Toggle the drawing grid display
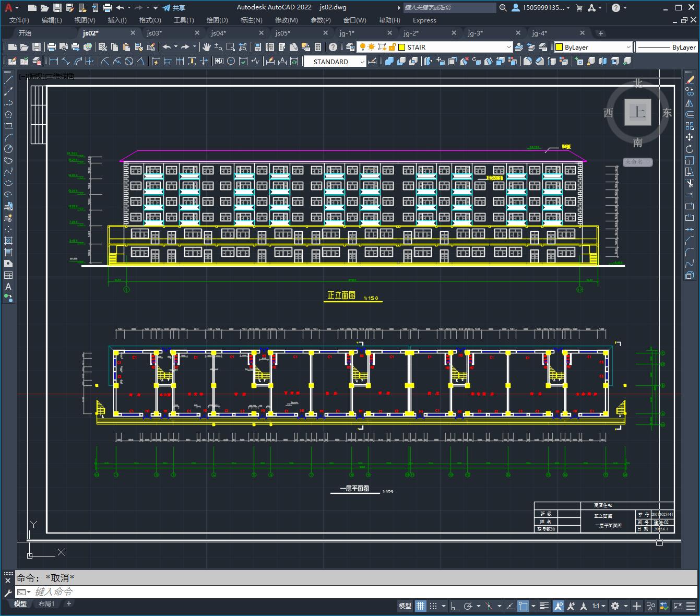Image resolution: width=700 pixels, height=616 pixels. 421,606
